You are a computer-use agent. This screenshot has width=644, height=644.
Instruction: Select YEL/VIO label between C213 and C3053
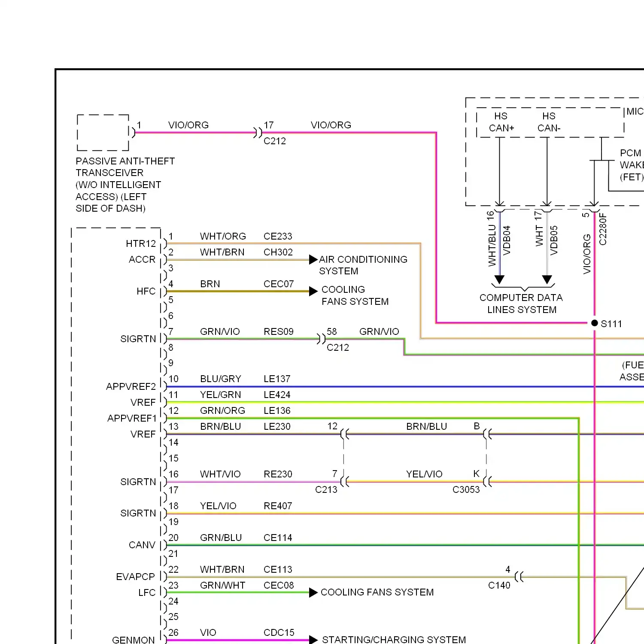click(x=424, y=474)
